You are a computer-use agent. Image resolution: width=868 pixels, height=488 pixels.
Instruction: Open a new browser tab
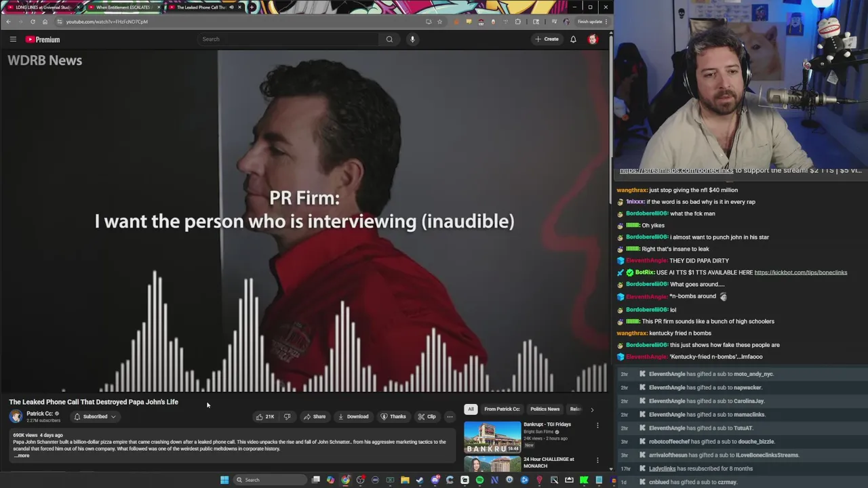point(252,7)
